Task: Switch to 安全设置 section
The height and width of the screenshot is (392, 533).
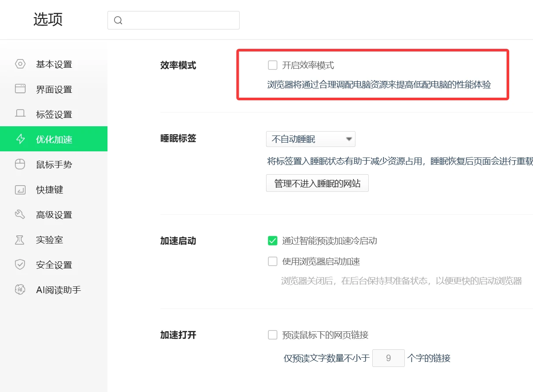Action: (54, 265)
